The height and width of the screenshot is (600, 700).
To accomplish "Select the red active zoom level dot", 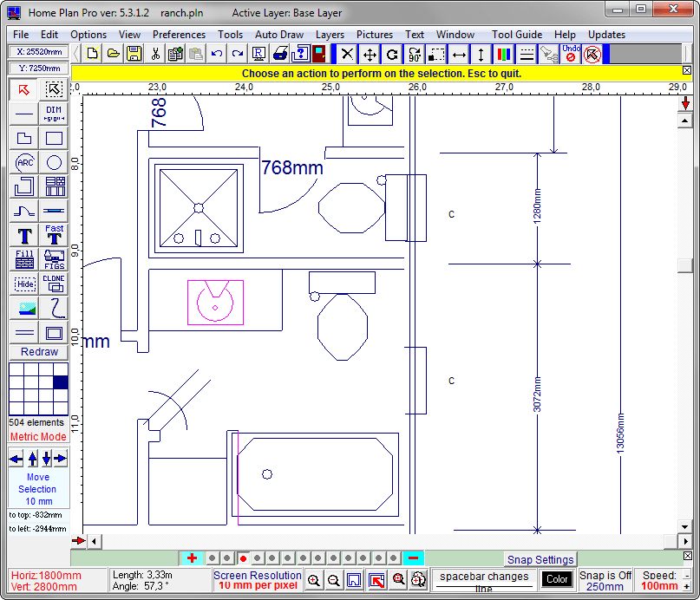I will point(243,558).
